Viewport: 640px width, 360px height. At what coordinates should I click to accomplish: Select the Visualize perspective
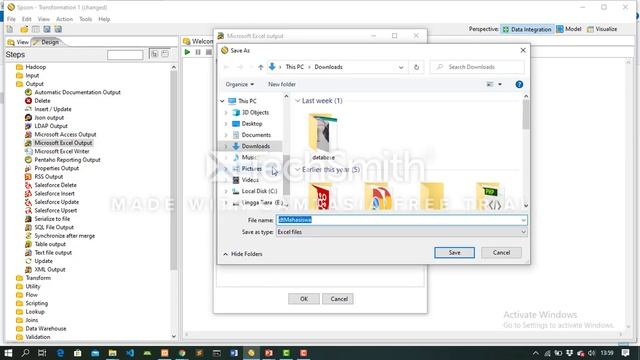pos(602,29)
